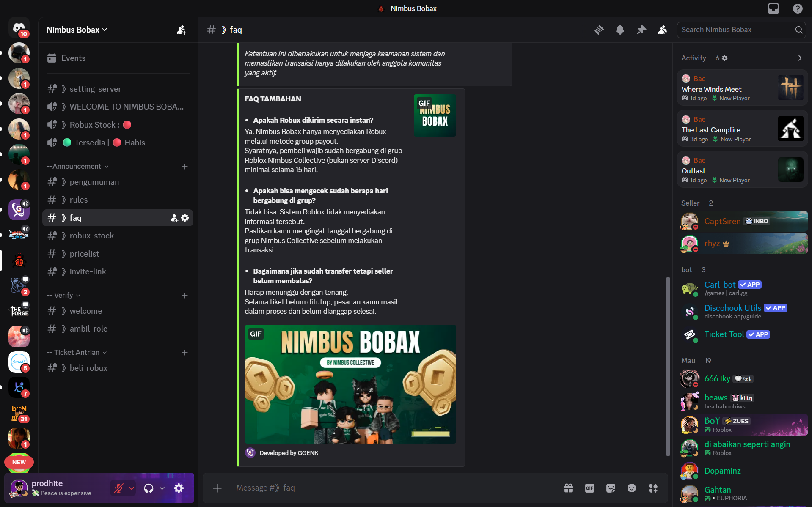
Task: Collapse the Ticket Antrian category
Action: [77, 353]
